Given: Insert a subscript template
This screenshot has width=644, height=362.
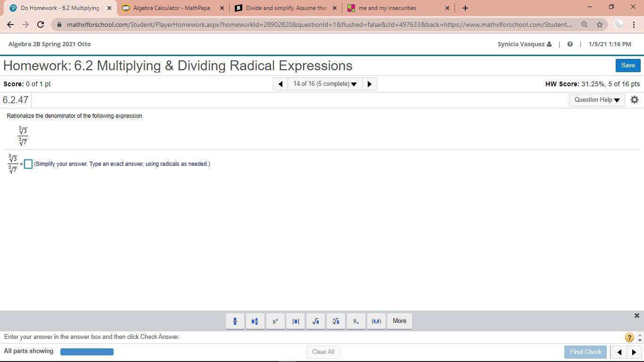Looking at the screenshot, I should pos(356,321).
